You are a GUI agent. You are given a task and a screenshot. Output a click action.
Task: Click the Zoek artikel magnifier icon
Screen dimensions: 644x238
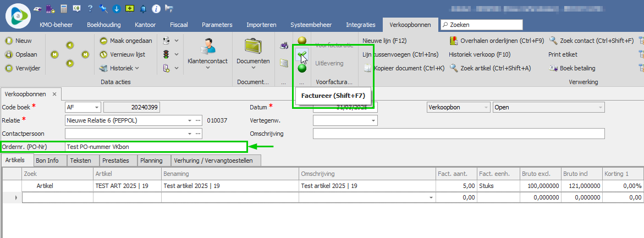[x=454, y=68]
